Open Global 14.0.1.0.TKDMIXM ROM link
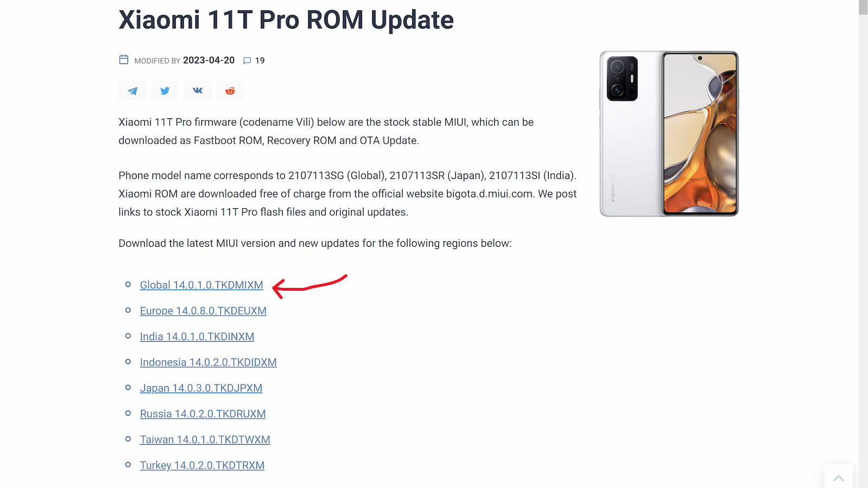The height and width of the screenshot is (488, 868). pos(201,285)
